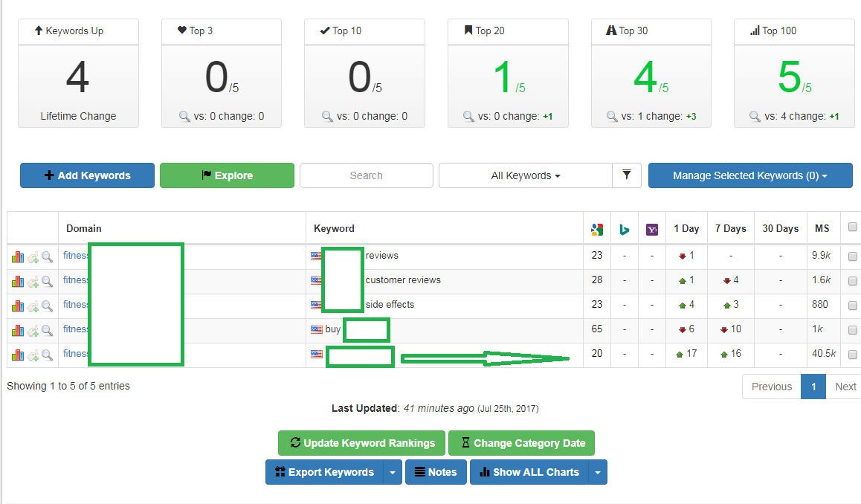Select checkbox for 'side effects' row

coord(852,306)
